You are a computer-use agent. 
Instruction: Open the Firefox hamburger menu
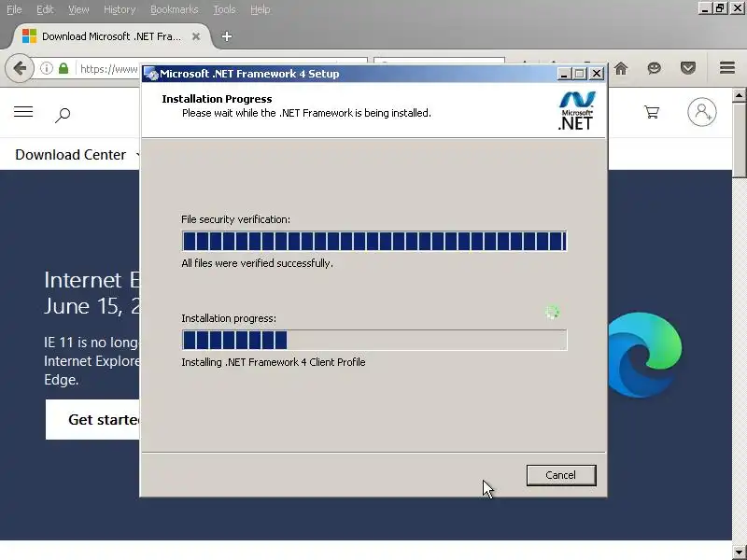[727, 67]
